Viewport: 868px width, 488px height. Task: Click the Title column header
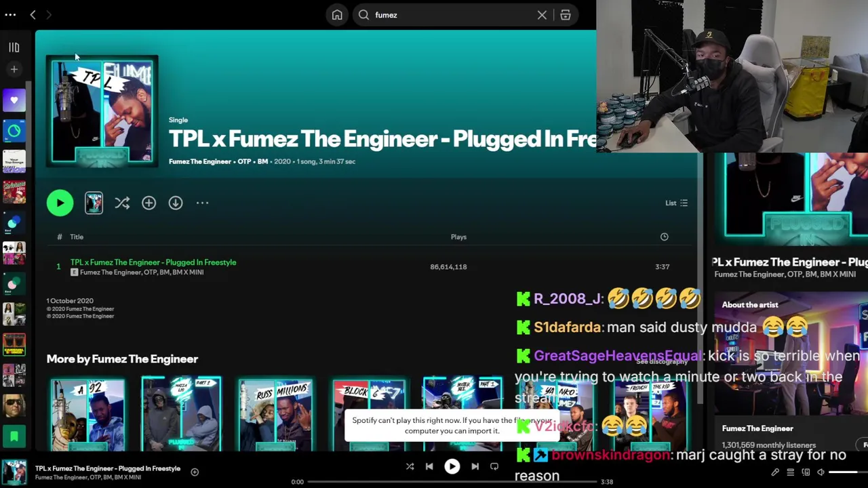(77, 237)
